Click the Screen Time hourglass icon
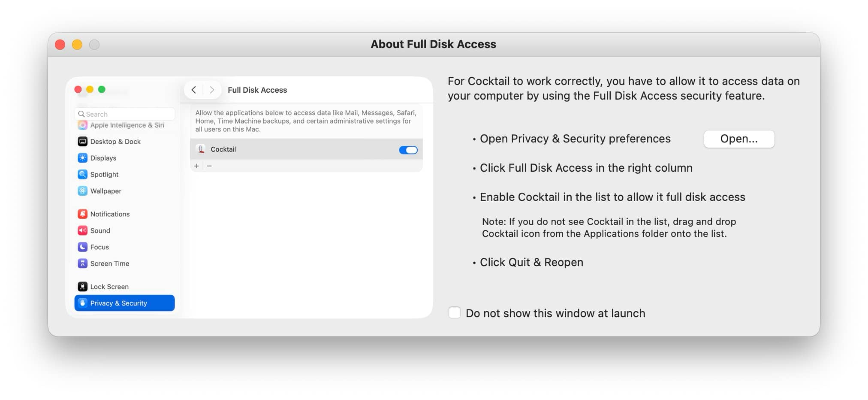 click(82, 264)
